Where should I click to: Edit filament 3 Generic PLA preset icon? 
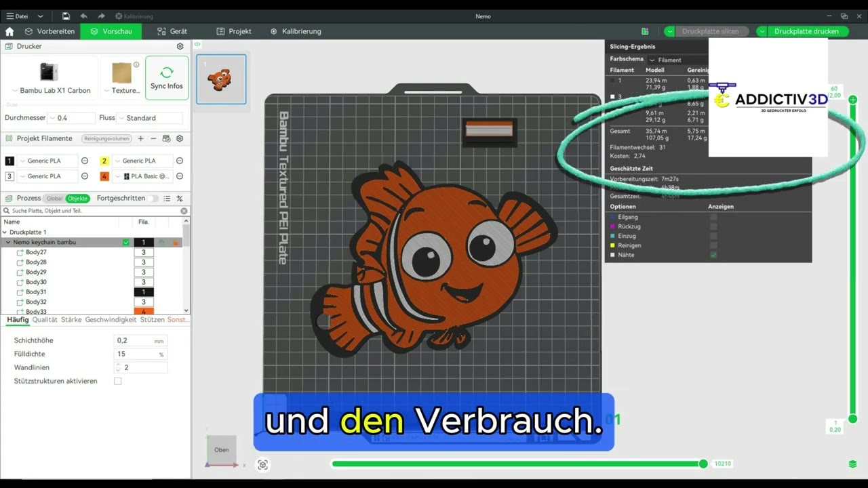85,176
